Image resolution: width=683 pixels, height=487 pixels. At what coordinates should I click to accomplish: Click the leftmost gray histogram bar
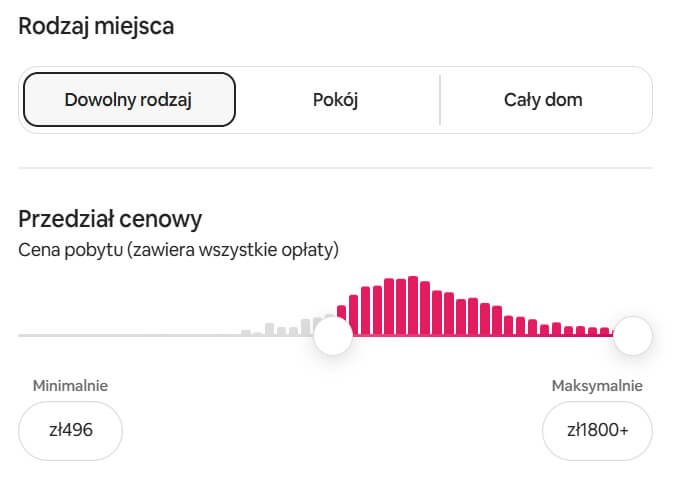pos(246,333)
